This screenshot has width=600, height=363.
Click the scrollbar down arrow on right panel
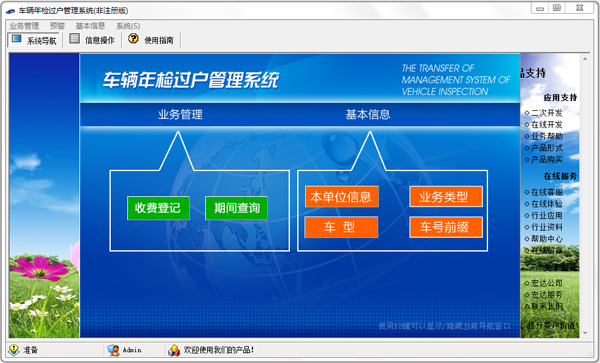coord(585,333)
